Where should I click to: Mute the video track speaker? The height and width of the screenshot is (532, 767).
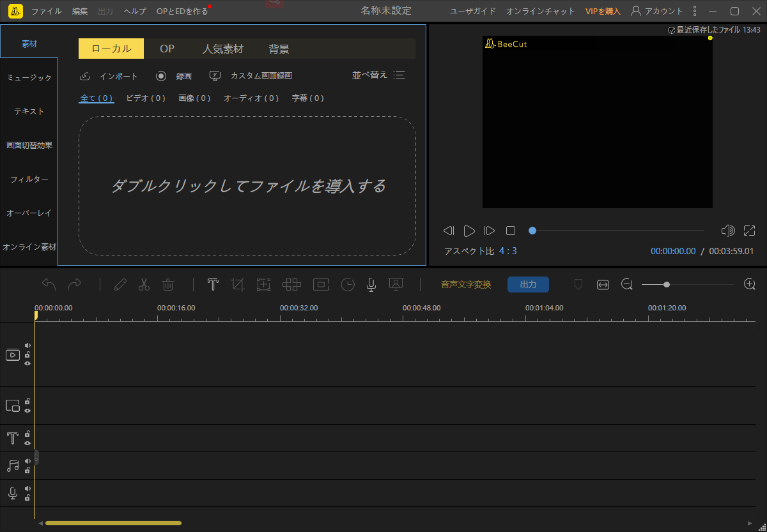(26, 345)
